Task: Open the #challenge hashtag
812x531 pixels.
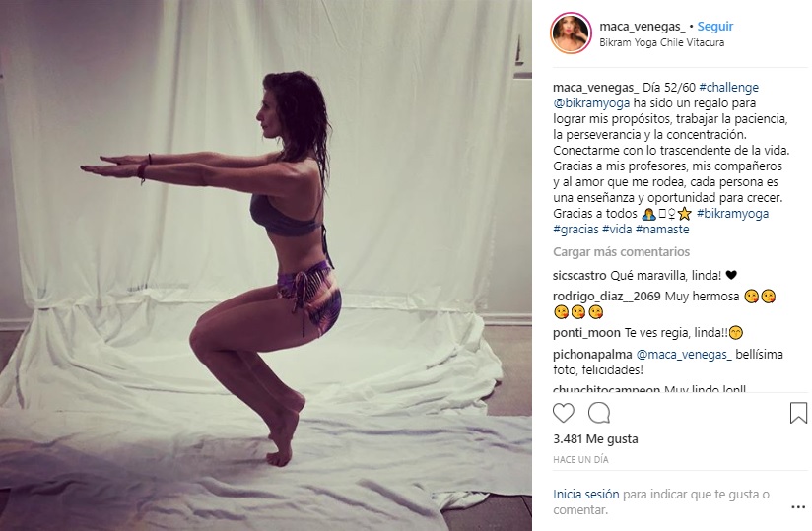Action: click(x=728, y=88)
